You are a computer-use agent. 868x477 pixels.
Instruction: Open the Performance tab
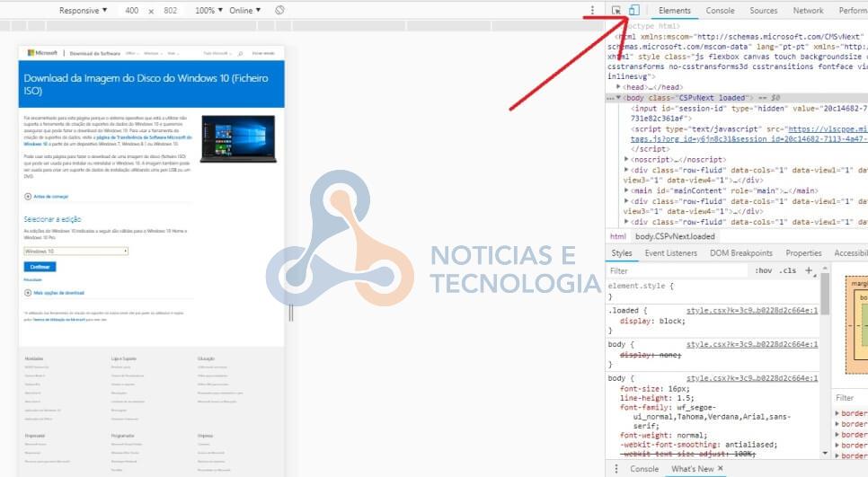[x=853, y=11]
